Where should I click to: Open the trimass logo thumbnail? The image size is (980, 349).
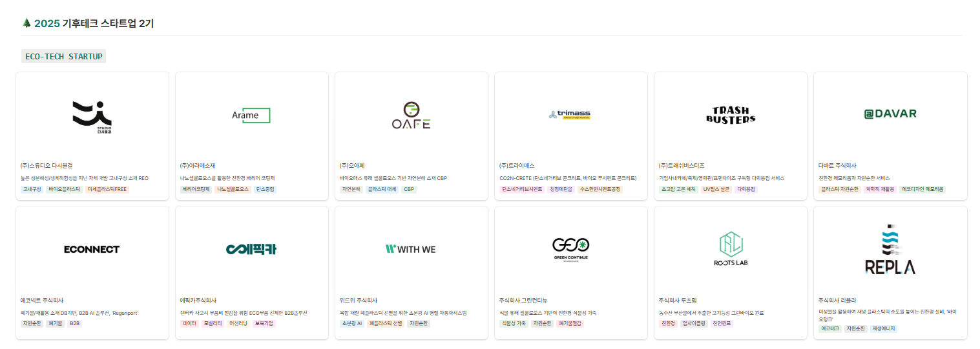(571, 114)
